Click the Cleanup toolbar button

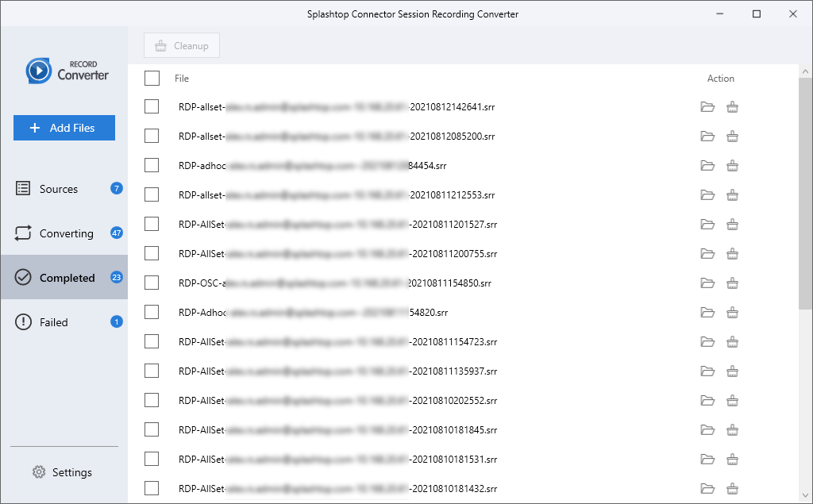(x=182, y=45)
